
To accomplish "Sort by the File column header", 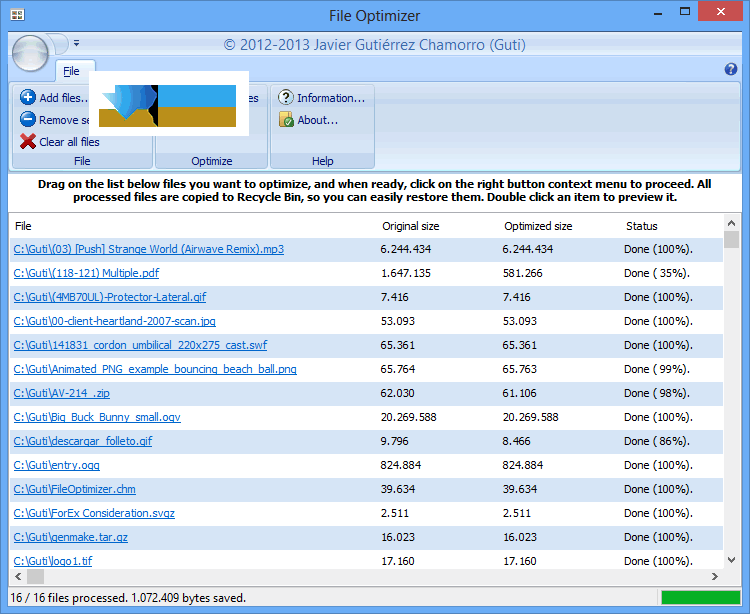I will [23, 226].
